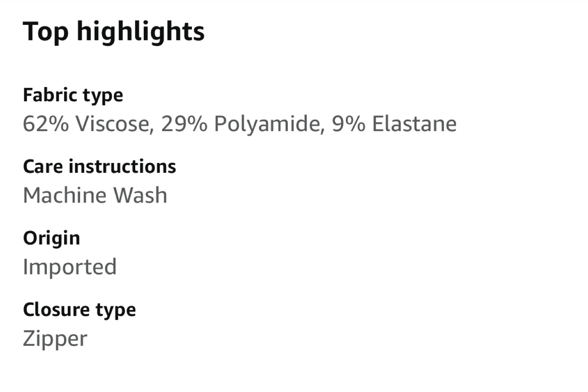Image resolution: width=588 pixels, height=392 pixels.
Task: Click the "Imported" value
Action: point(69,267)
